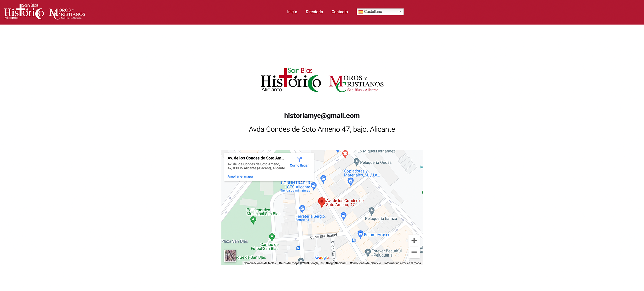The height and width of the screenshot is (291, 644).
Task: Click the GOBLINTRADER GTS Alicante shop pin
Action: pyautogui.click(x=314, y=186)
